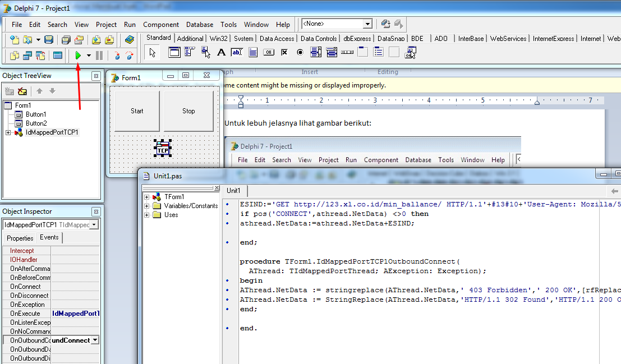Expand TForm1 node in code explorer
The image size is (621, 364).
(x=146, y=197)
